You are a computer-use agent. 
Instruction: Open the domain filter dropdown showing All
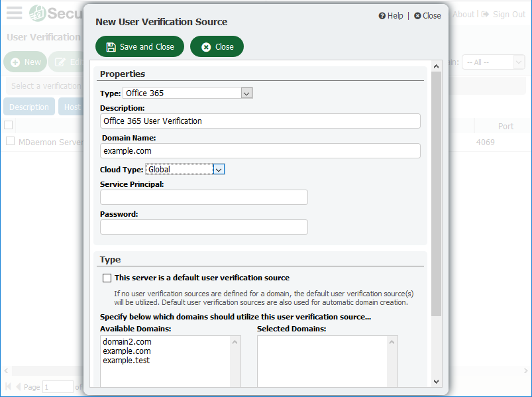click(x=494, y=62)
